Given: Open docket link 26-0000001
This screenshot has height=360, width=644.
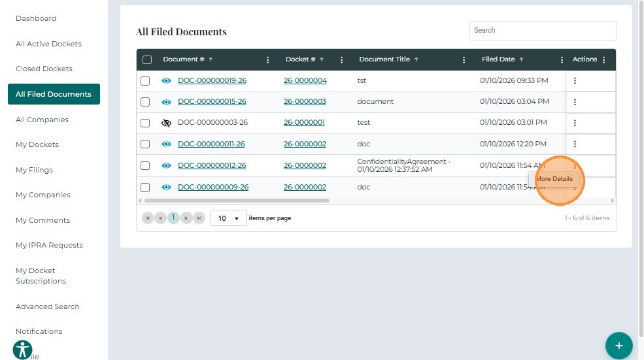Looking at the screenshot, I should [x=304, y=123].
